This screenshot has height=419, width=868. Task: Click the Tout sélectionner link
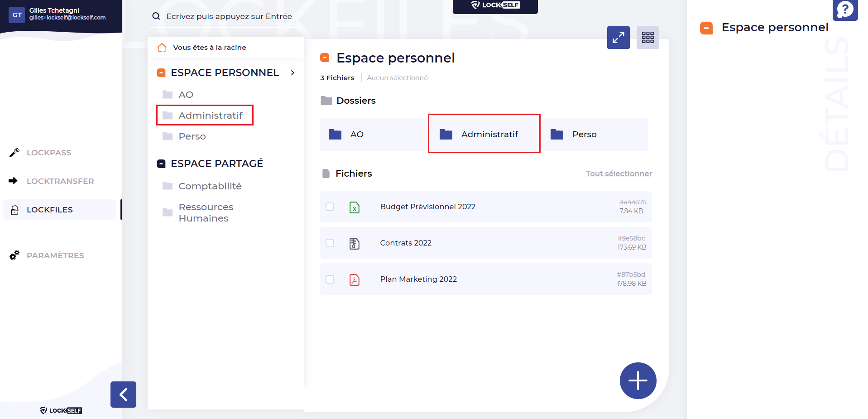pos(619,173)
